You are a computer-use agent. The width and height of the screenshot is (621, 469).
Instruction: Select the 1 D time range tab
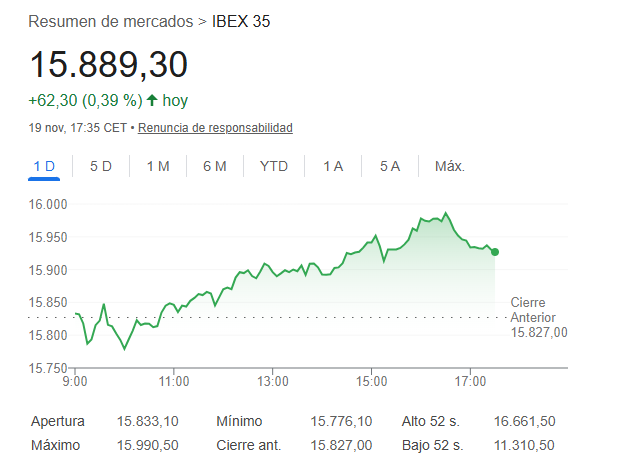[44, 166]
